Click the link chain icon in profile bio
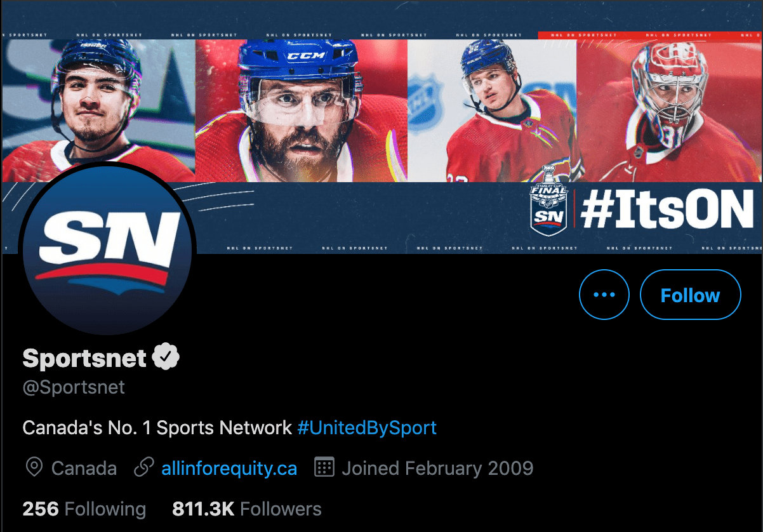The width and height of the screenshot is (763, 532). pos(145,468)
